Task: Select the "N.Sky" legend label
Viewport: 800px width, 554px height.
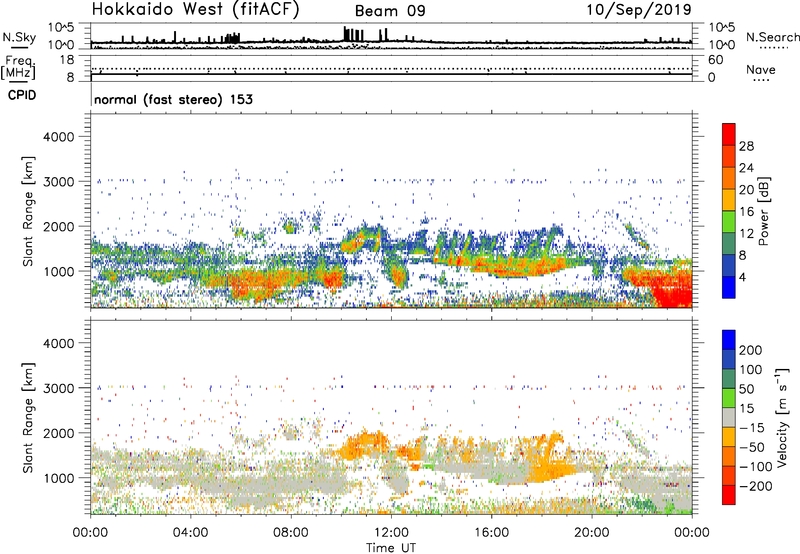Action: (x=19, y=38)
